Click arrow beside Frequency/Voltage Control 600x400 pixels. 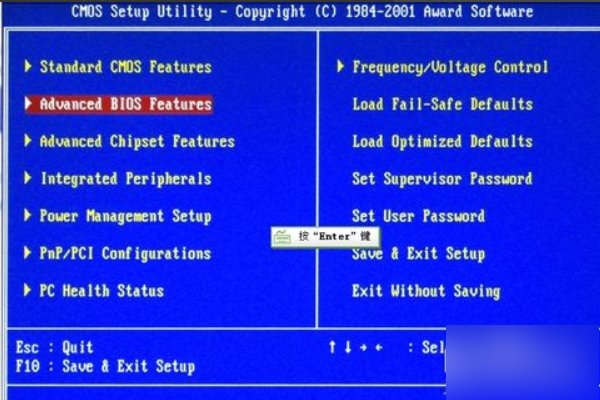[x=340, y=66]
